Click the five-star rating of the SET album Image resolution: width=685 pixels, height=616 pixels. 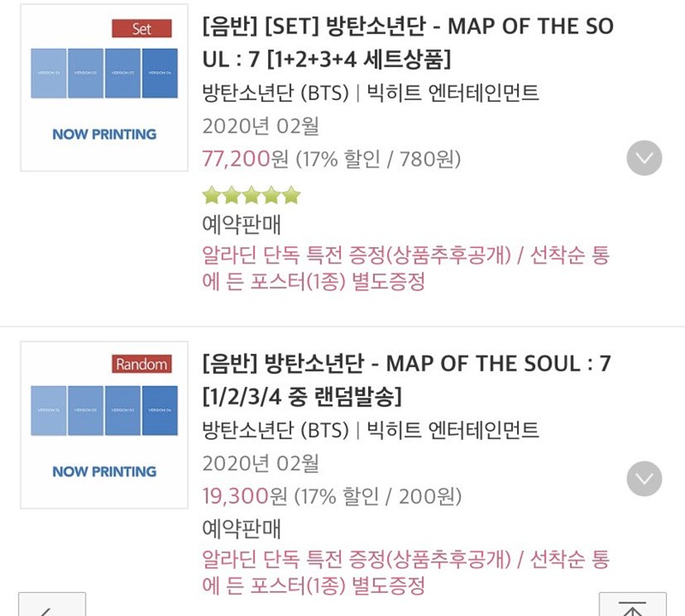(251, 195)
